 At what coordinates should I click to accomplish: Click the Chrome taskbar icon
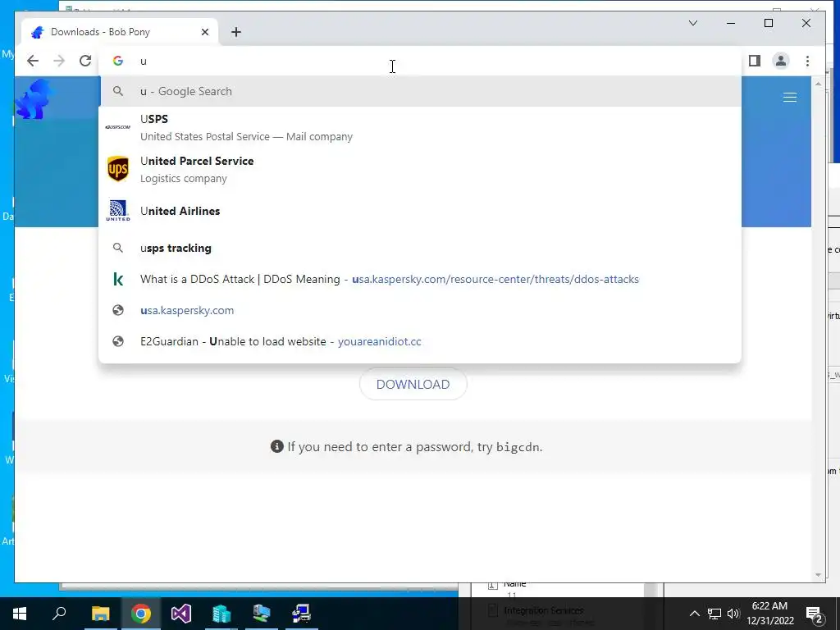141,614
